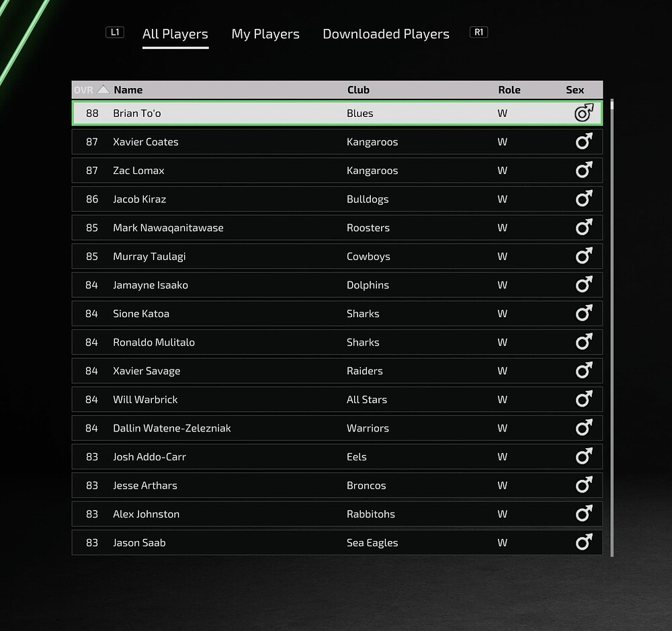Sort list by Name column
Image resolution: width=672 pixels, height=631 pixels.
click(x=128, y=89)
